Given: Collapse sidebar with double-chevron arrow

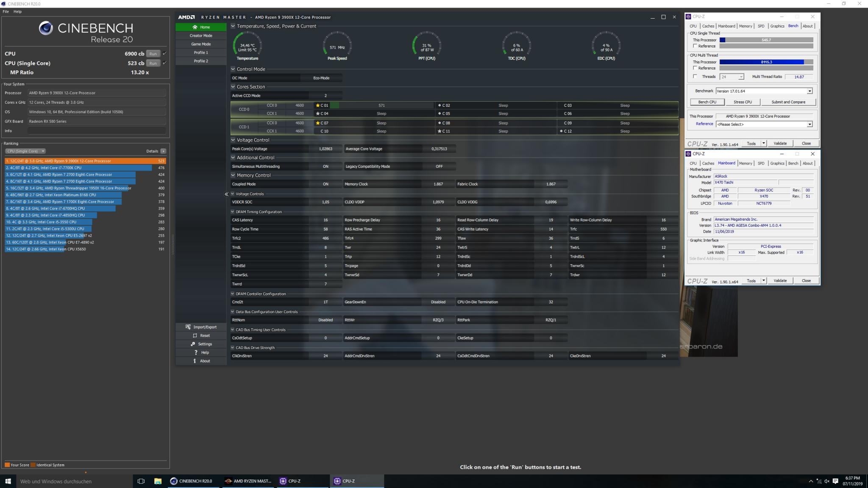Looking at the screenshot, I should pyautogui.click(x=226, y=194).
